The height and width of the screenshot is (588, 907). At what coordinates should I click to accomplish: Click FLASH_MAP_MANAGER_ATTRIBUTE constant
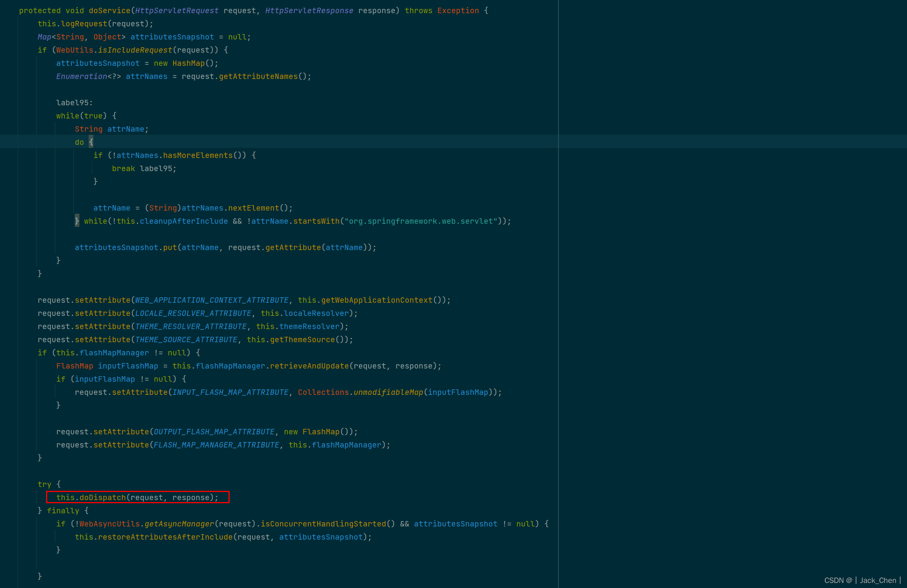[x=216, y=445]
